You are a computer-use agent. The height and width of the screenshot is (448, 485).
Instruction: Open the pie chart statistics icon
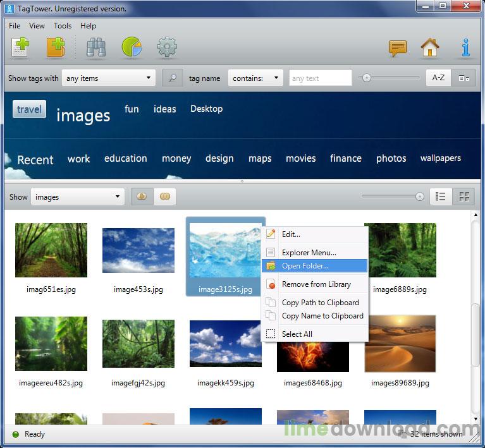pyautogui.click(x=132, y=48)
